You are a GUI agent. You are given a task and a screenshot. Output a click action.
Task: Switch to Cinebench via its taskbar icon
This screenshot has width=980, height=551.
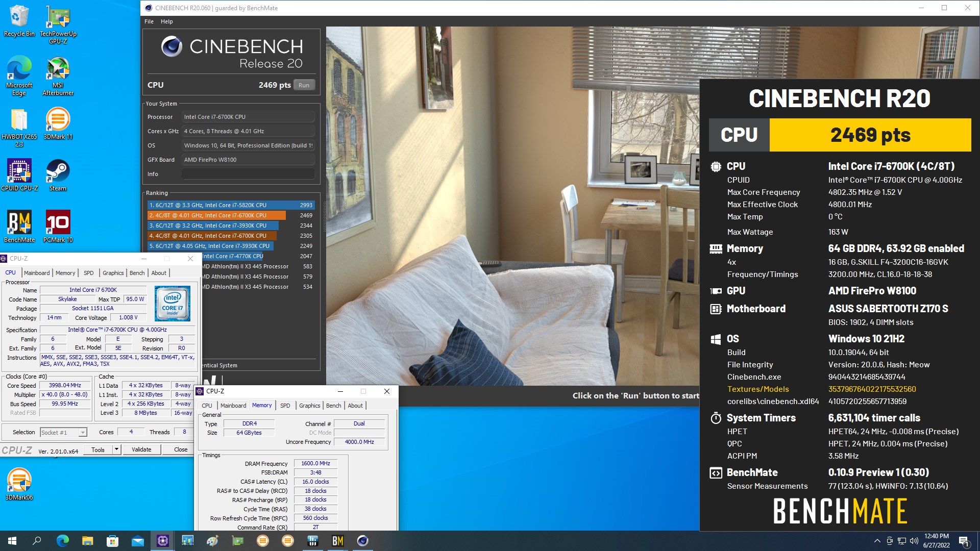[362, 541]
